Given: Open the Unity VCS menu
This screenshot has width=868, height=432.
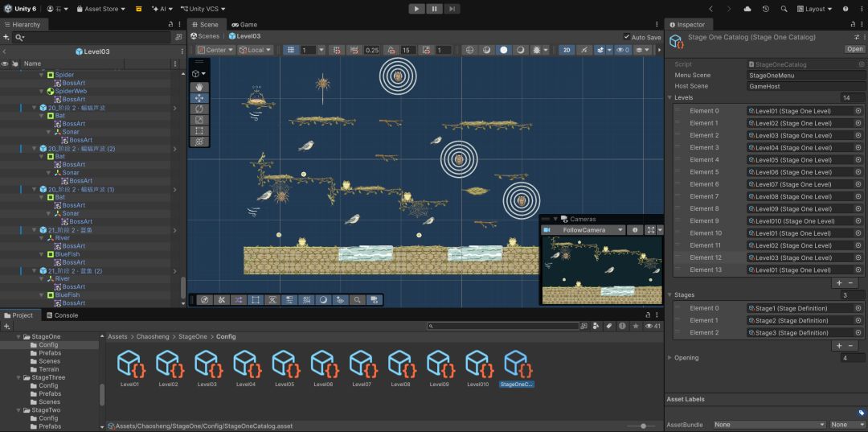Looking at the screenshot, I should 203,9.
